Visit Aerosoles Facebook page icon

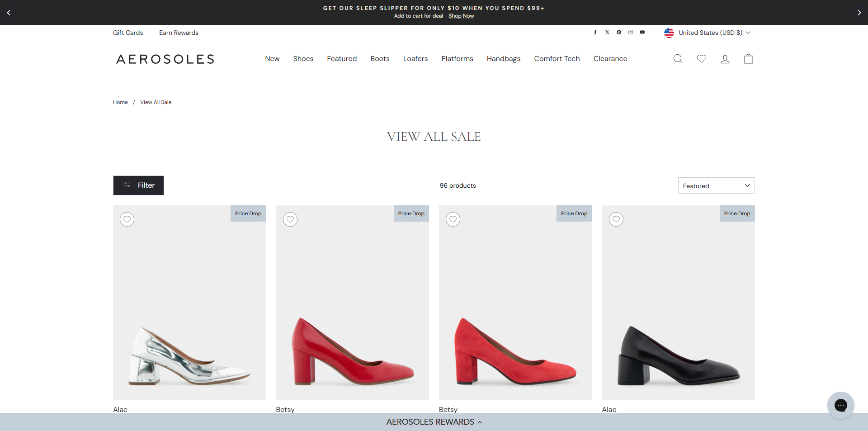pyautogui.click(x=595, y=32)
